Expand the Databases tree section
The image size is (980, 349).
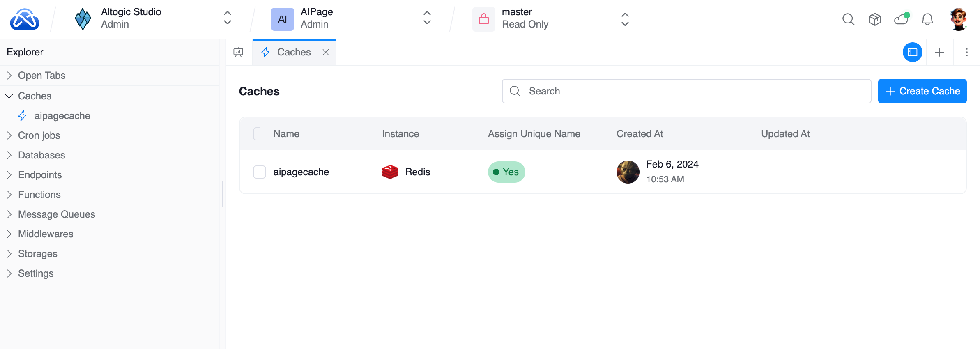41,155
